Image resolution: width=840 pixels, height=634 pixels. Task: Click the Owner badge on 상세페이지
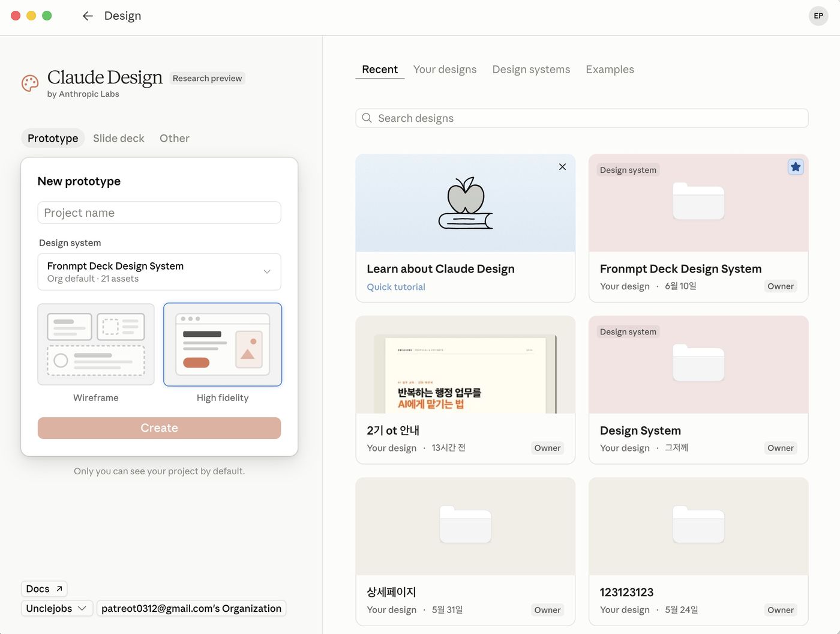click(x=547, y=610)
